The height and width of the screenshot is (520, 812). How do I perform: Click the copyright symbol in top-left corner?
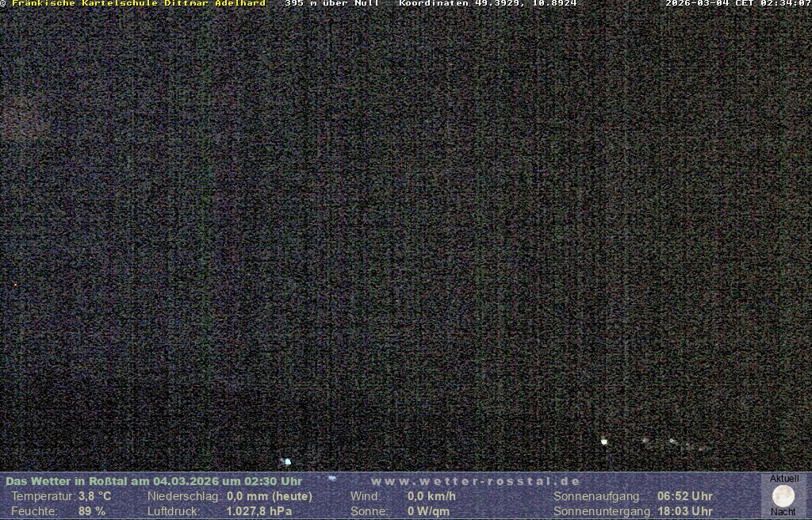[x=3, y=3]
